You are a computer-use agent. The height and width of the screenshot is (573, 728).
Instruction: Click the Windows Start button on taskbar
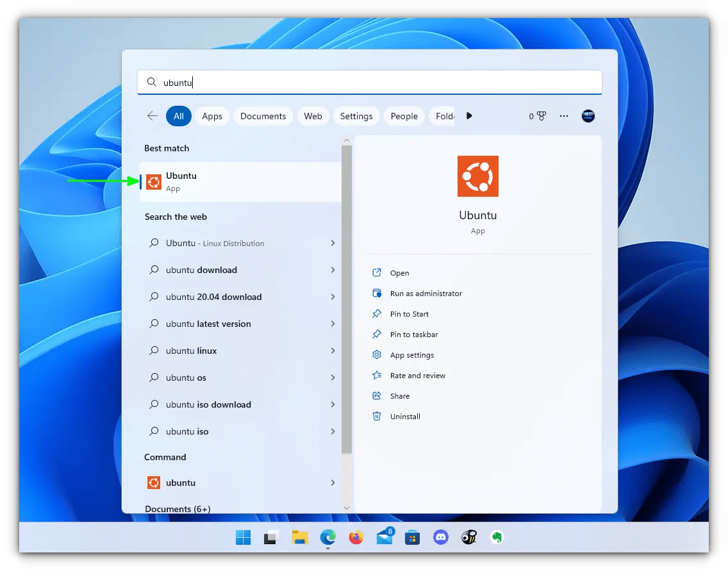pos(244,537)
